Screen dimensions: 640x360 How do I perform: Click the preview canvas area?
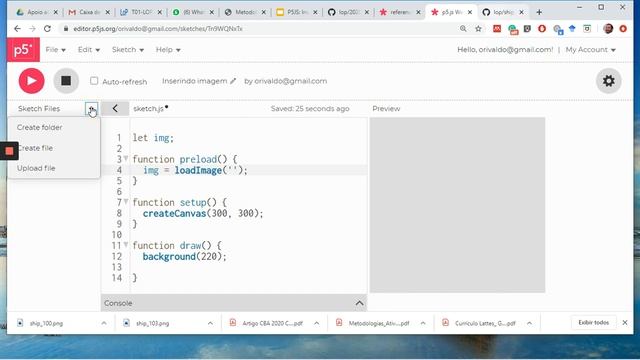pyautogui.click(x=457, y=205)
